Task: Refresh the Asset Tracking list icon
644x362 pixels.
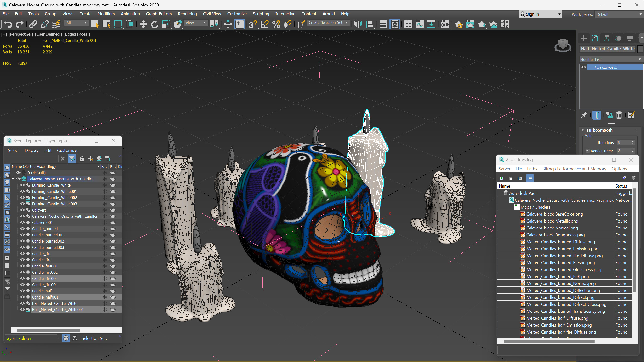Action: [501, 178]
